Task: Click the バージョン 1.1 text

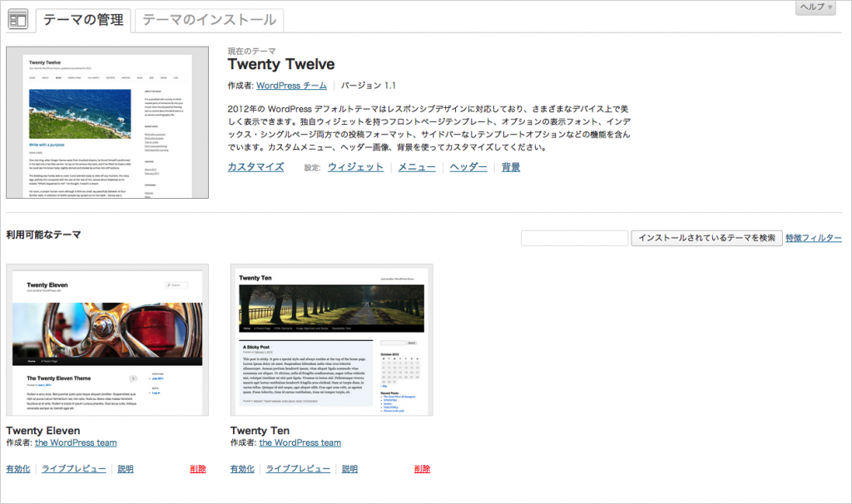Action: tap(369, 86)
